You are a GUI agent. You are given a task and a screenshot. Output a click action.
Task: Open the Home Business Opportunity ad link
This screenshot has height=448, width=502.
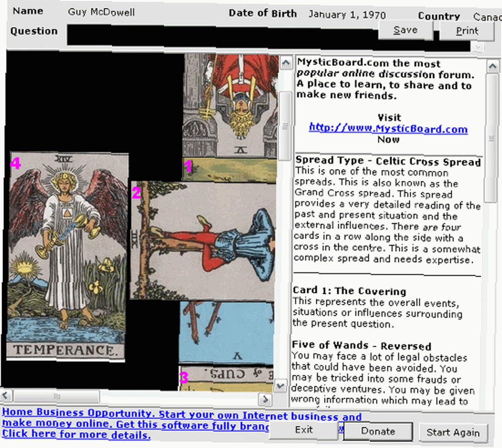click(x=182, y=424)
